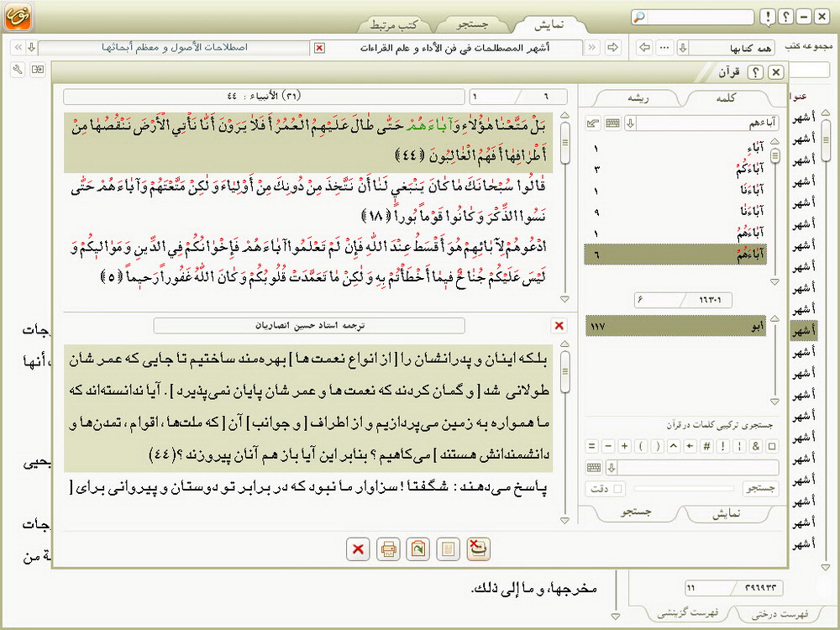Go to previous book with left arrow
Image resolution: width=840 pixels, height=630 pixels.
[x=645, y=48]
